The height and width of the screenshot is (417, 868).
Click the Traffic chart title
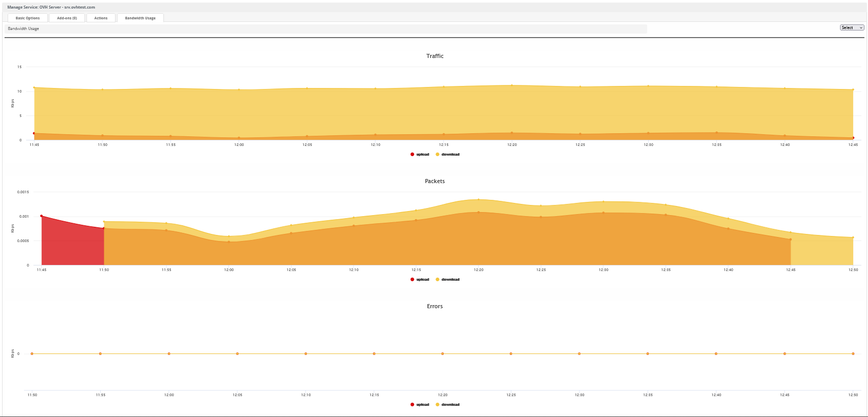point(435,56)
